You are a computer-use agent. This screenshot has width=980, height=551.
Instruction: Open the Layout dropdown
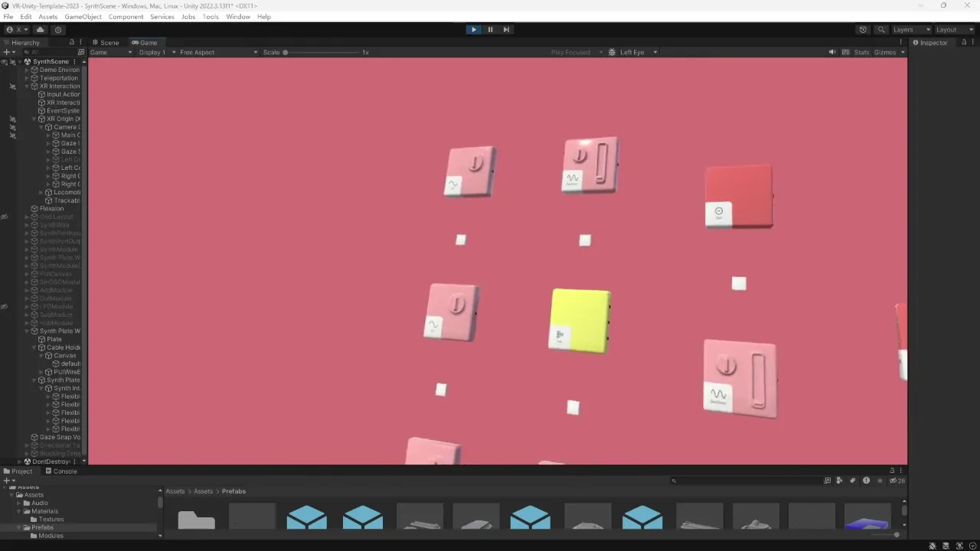[954, 30]
